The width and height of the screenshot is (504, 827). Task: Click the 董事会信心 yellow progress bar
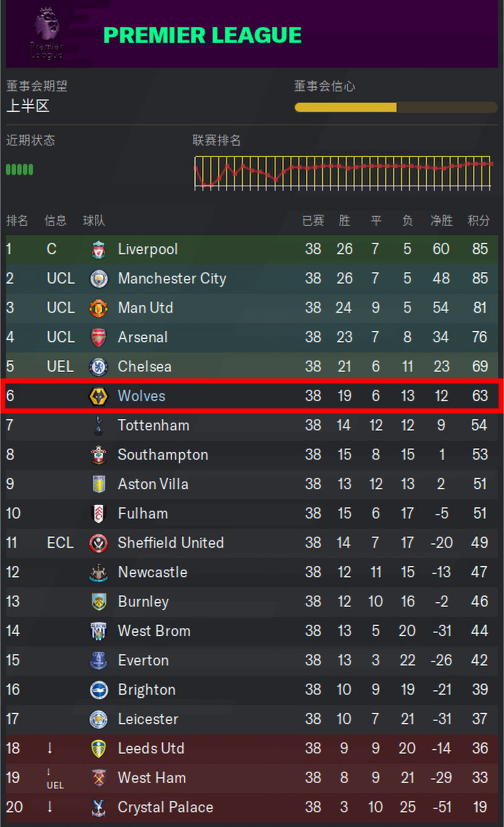pos(396,107)
